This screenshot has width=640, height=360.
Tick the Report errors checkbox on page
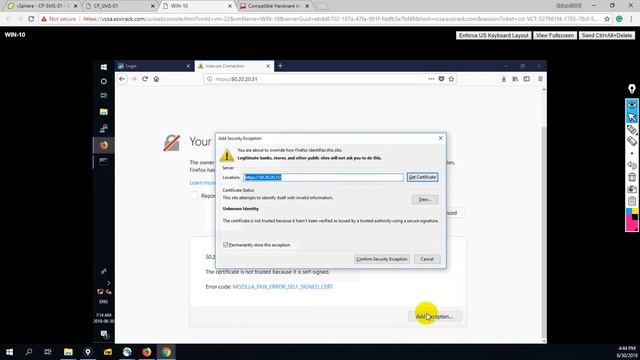(194, 196)
